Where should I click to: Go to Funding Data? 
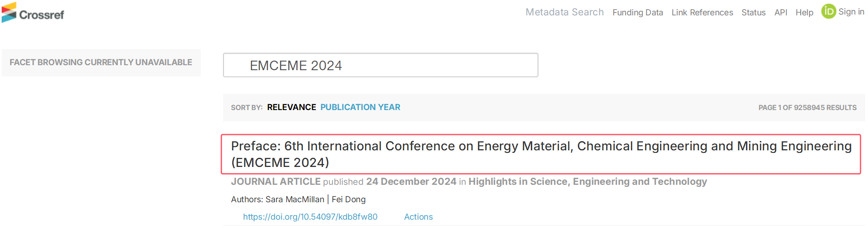637,13
